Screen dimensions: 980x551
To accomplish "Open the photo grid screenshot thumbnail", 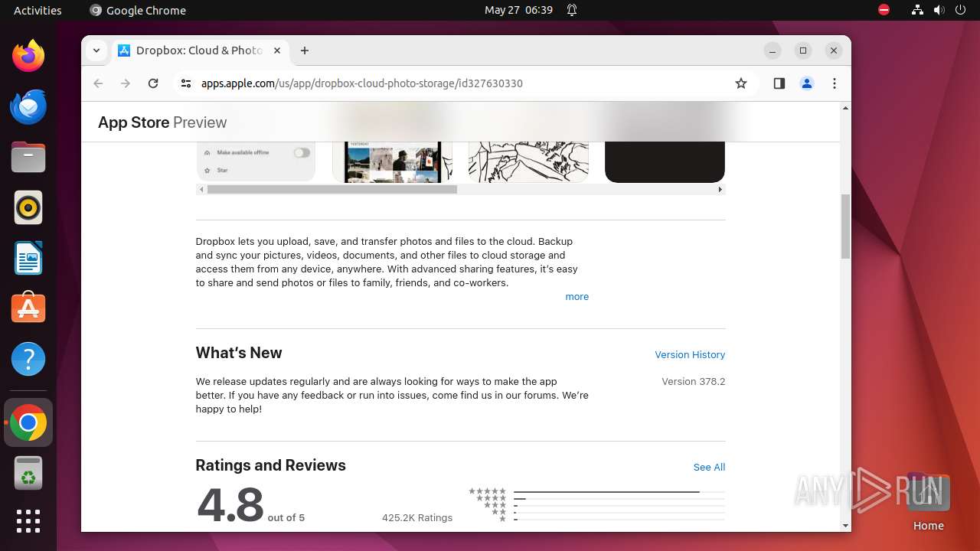I will 392,161.
